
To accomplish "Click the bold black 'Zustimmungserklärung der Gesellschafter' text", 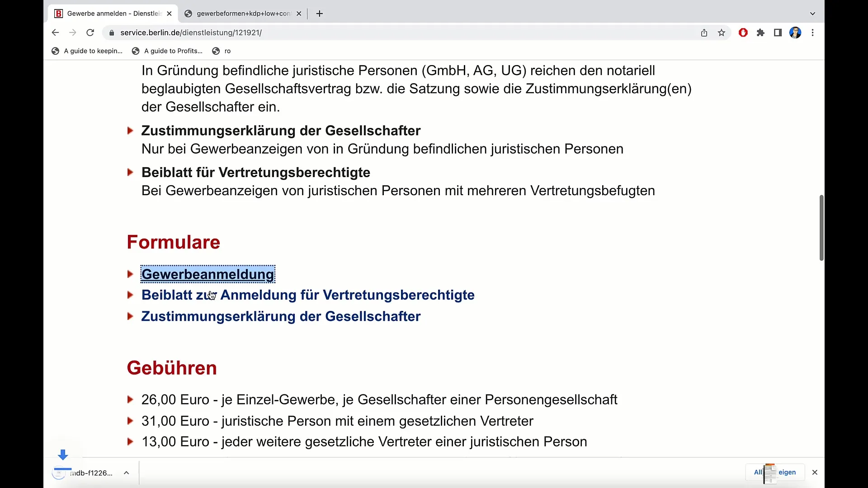I will [281, 131].
